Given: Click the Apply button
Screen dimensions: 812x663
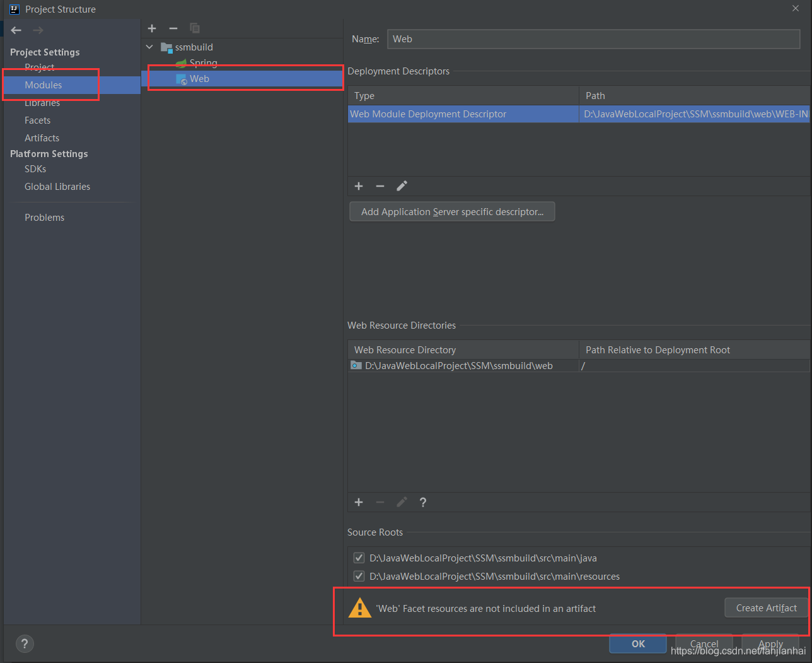Looking at the screenshot, I should pyautogui.click(x=770, y=643).
